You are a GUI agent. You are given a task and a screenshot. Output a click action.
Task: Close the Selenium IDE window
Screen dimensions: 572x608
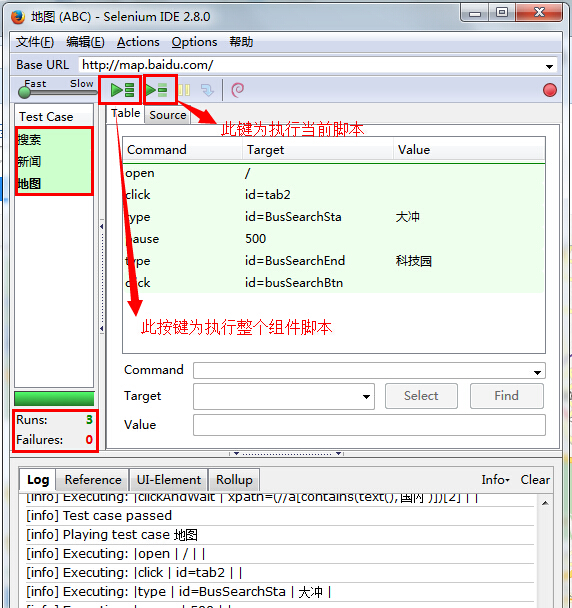[x=539, y=12]
